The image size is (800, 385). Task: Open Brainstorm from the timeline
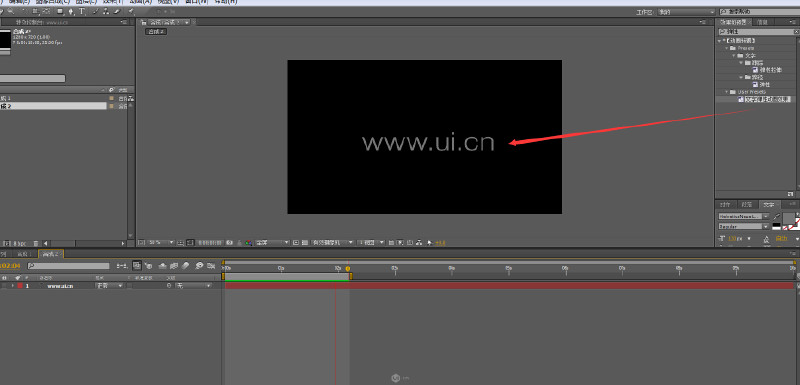click(199, 266)
